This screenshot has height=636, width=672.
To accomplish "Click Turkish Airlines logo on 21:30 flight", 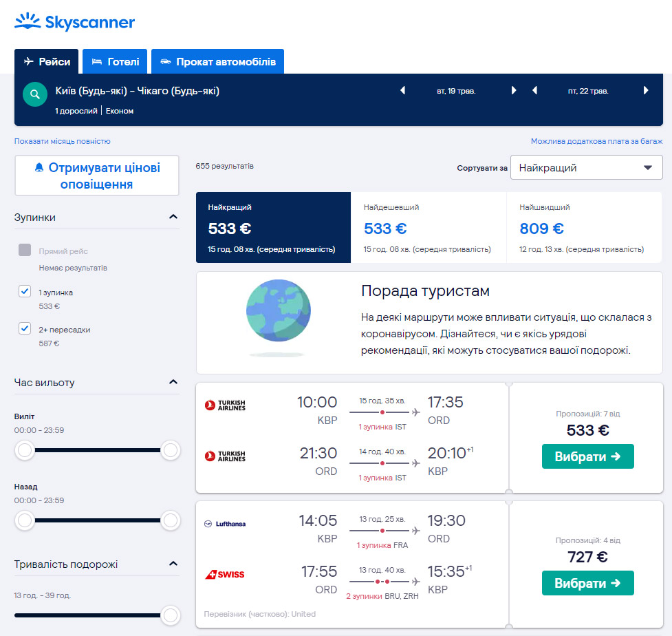I will pos(225,456).
